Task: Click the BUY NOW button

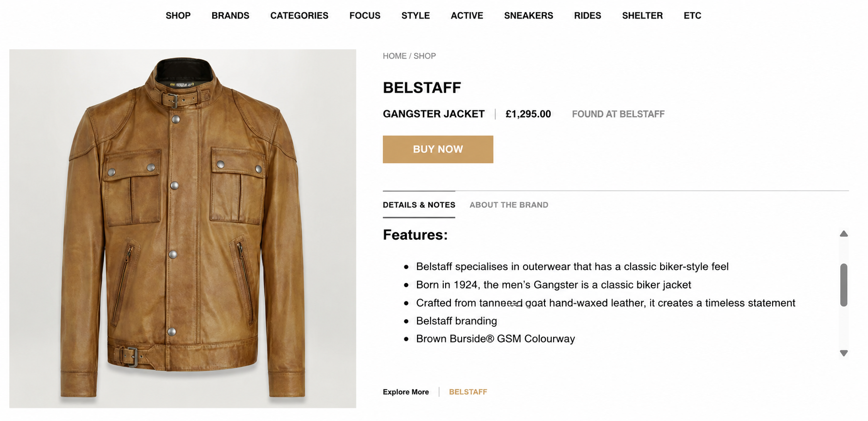Action: tap(438, 149)
